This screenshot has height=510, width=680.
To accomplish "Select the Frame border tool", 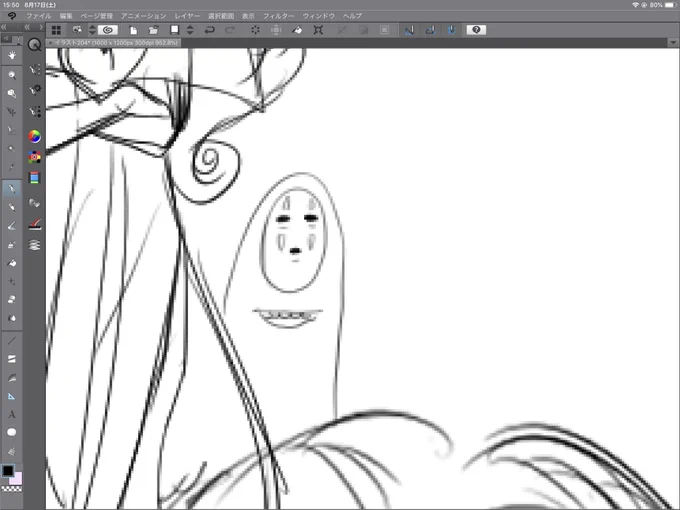I will coord(12,359).
